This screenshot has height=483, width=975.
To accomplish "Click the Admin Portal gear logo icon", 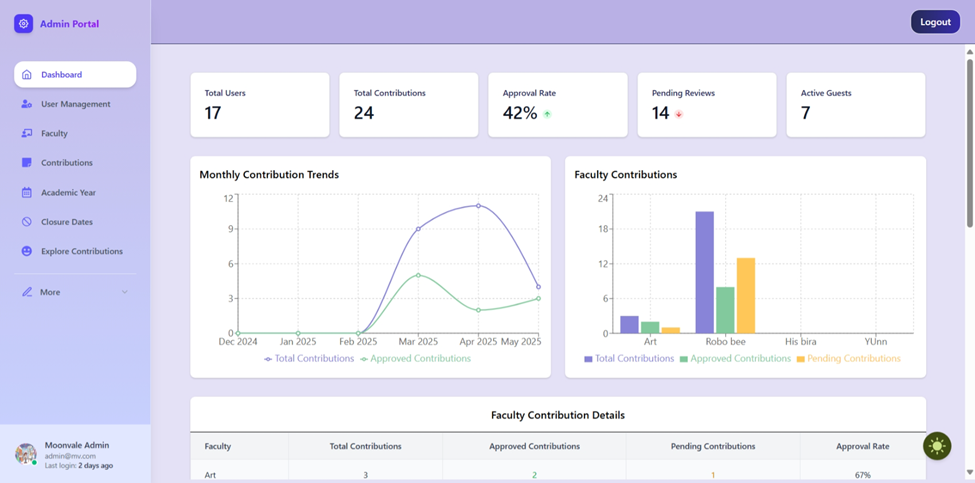I will [x=24, y=24].
